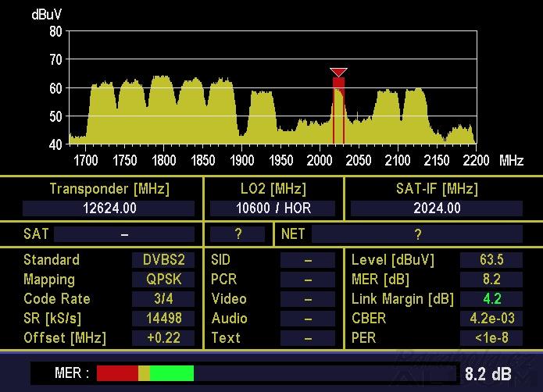The image size is (543, 392).
Task: Click the Transponder frequency field 12624.00
Action: point(109,208)
